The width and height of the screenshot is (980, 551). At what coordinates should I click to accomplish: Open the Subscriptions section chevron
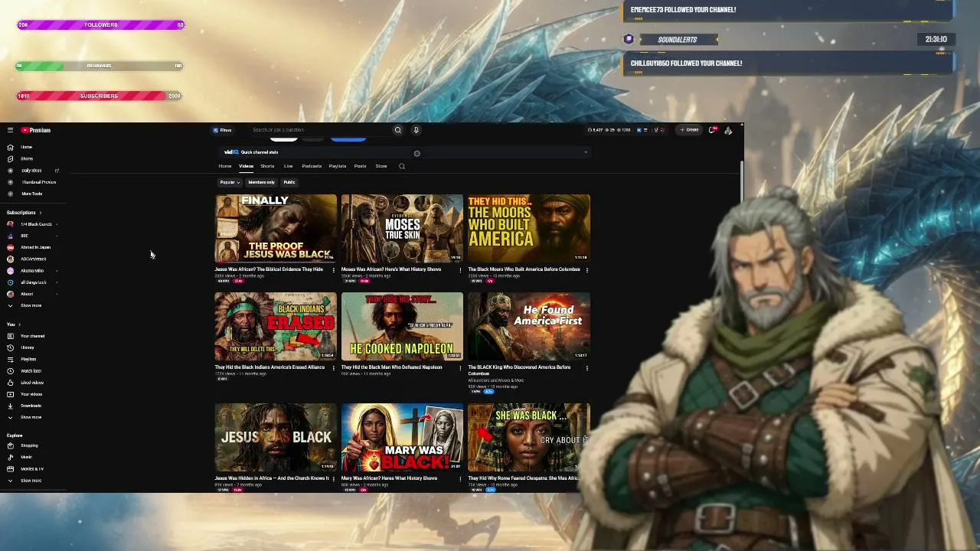pos(41,213)
